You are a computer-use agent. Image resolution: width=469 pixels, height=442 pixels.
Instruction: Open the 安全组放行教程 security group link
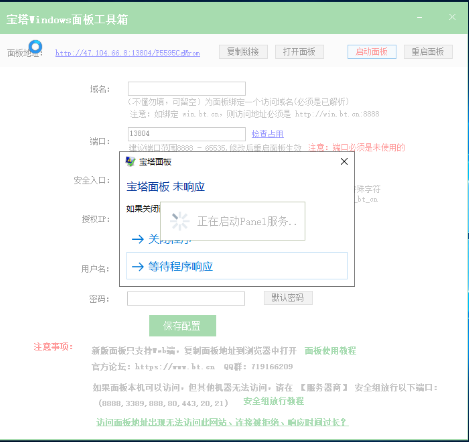pyautogui.click(x=274, y=401)
